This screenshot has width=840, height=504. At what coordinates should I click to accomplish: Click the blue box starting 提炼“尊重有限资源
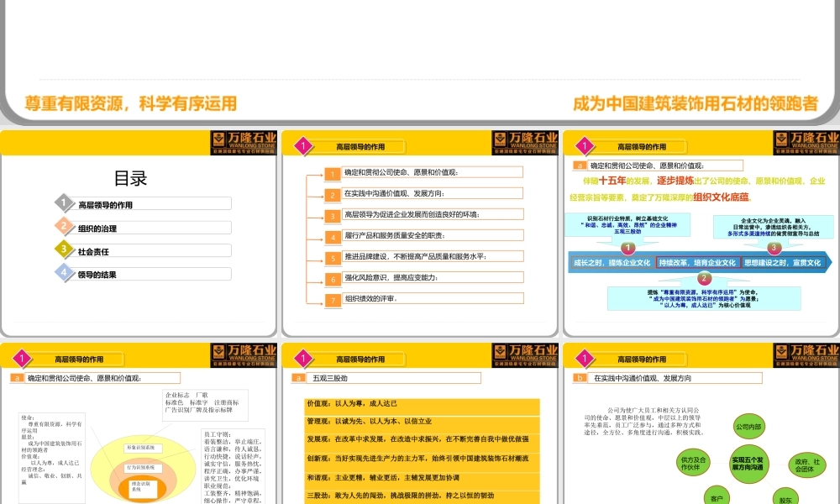704,298
